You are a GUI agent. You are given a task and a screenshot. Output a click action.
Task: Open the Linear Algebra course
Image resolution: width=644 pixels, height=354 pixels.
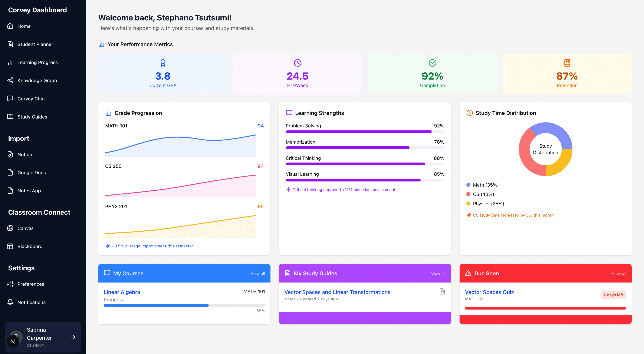[122, 292]
